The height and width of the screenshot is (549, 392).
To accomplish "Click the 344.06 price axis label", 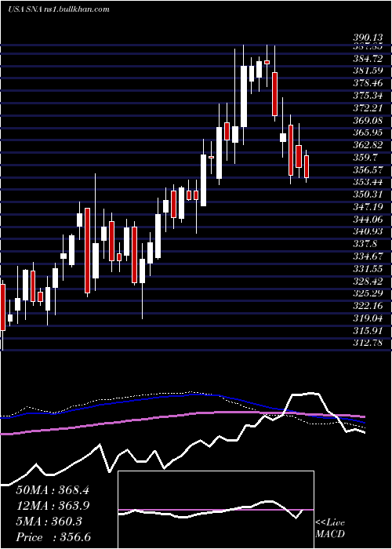I will click(x=367, y=220).
